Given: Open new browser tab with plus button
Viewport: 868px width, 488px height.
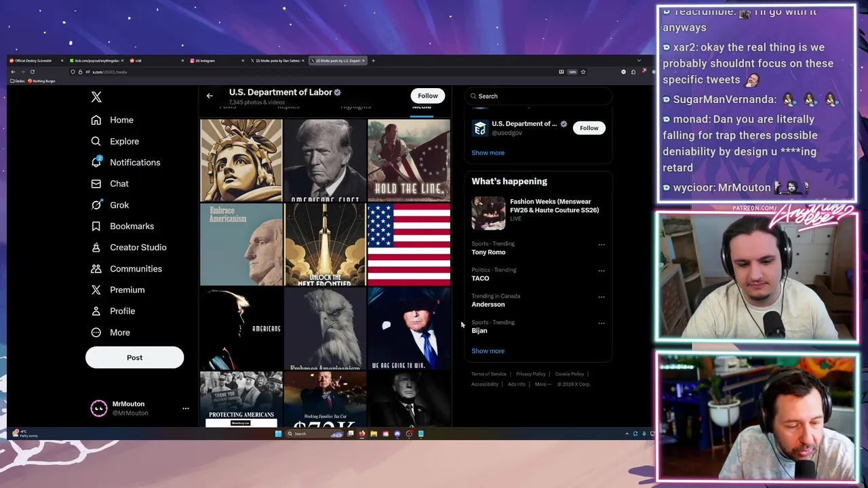Looking at the screenshot, I should click(x=373, y=60).
